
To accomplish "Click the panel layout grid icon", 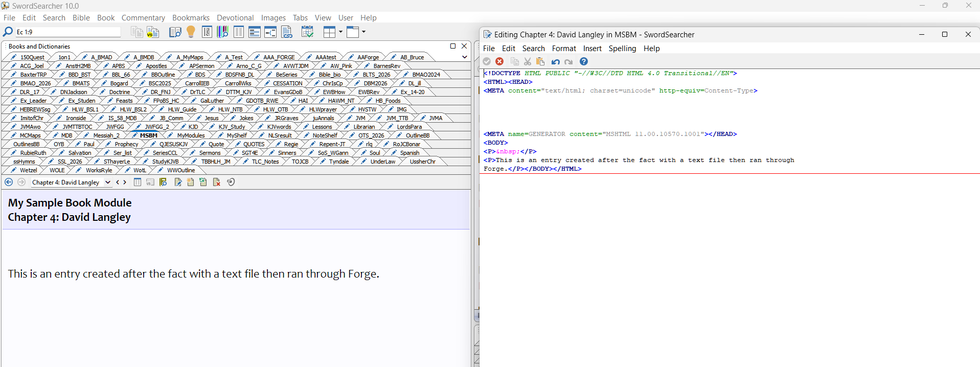I will pos(330,32).
